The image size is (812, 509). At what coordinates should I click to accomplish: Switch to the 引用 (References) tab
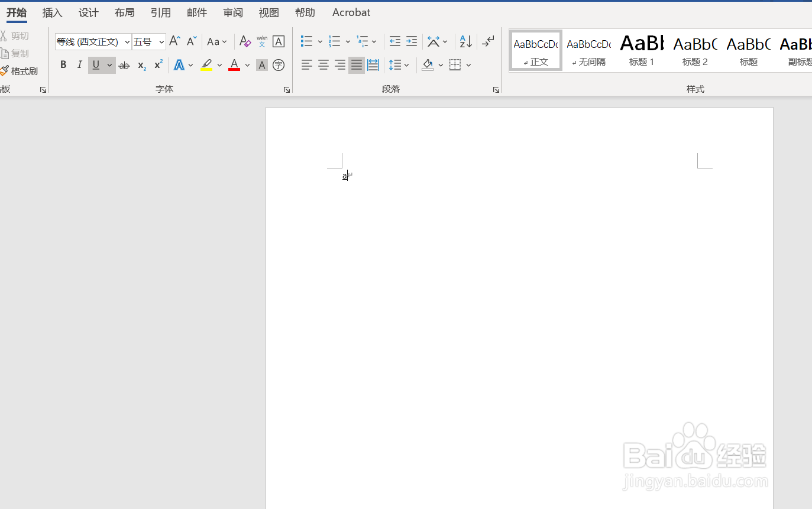click(x=161, y=12)
